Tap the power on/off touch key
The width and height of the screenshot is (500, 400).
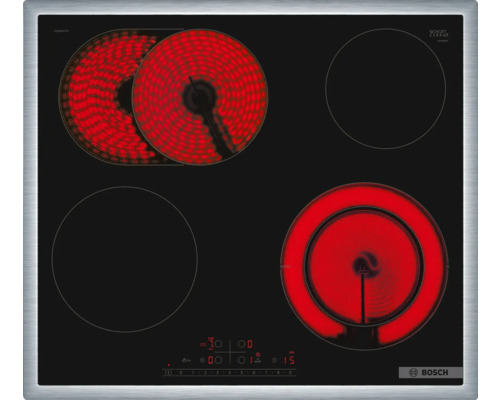point(168,373)
